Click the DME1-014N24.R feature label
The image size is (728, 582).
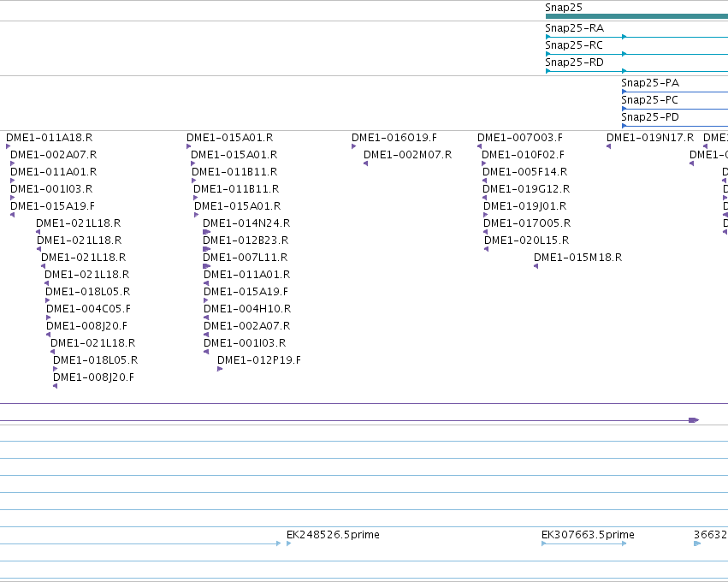246,223
